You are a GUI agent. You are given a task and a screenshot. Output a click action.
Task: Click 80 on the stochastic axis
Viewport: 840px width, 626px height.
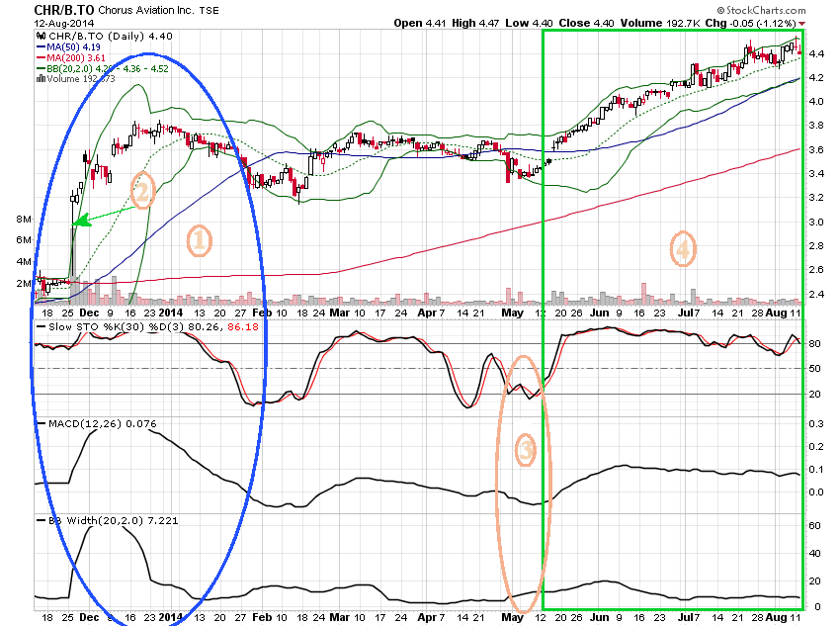(x=815, y=343)
